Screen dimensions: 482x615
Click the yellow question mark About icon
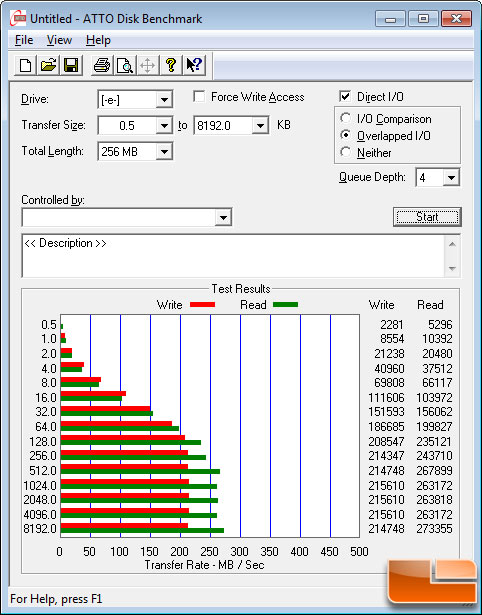pos(171,65)
